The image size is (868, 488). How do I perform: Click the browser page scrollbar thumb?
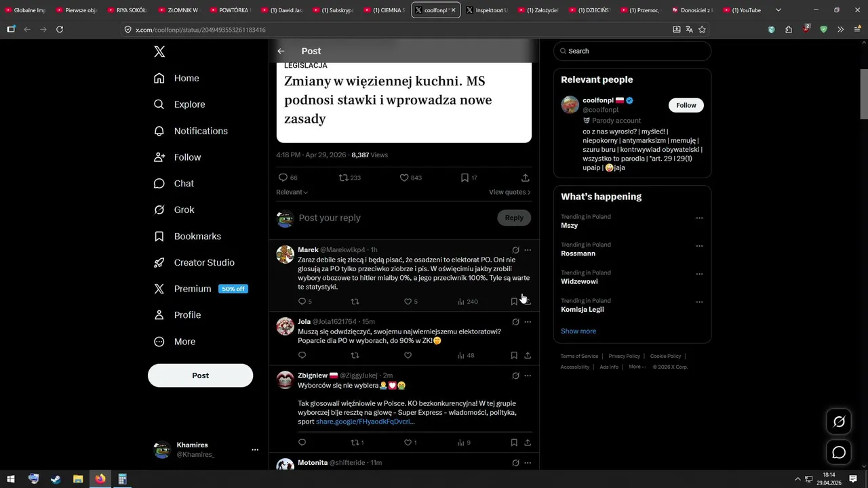point(864,94)
